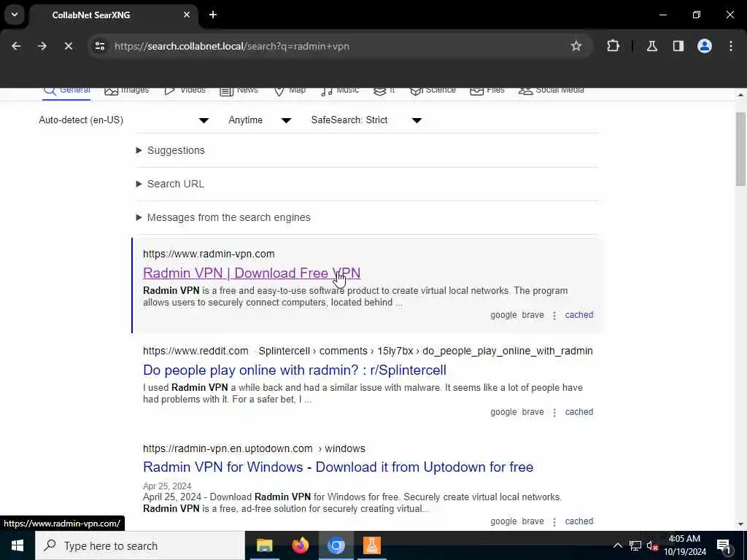747x560 pixels.
Task: Open Chrome Labs flask icon
Action: (652, 46)
